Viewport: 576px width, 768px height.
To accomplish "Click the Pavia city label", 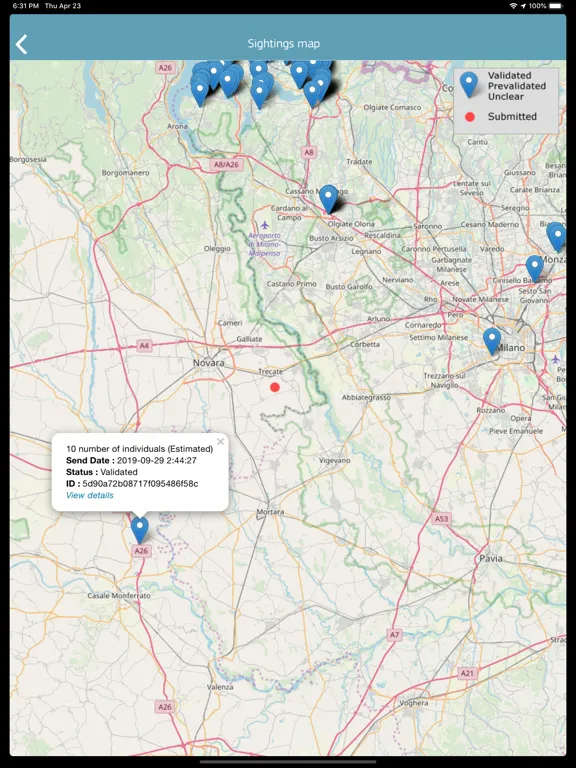I will pos(491,558).
